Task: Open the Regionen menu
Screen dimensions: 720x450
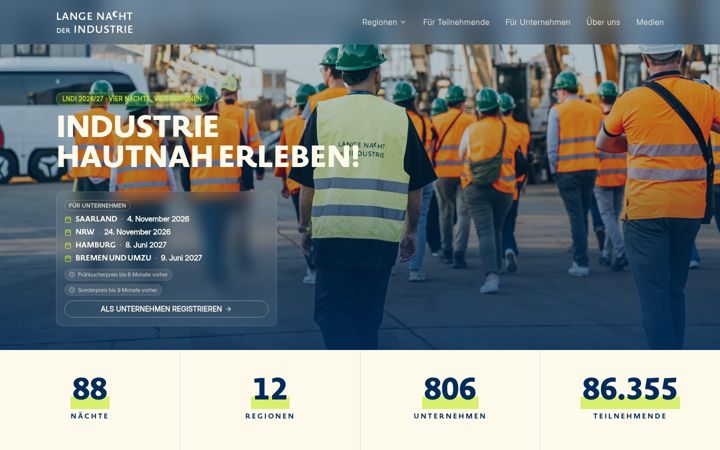Action: [x=384, y=22]
